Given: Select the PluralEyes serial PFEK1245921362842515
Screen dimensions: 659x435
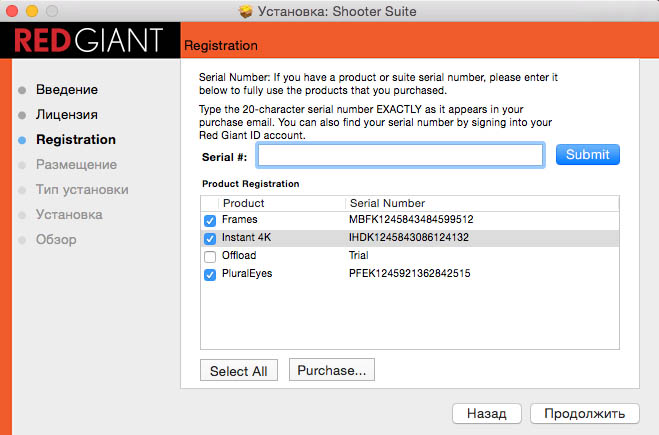Looking at the screenshot, I should [x=409, y=274].
